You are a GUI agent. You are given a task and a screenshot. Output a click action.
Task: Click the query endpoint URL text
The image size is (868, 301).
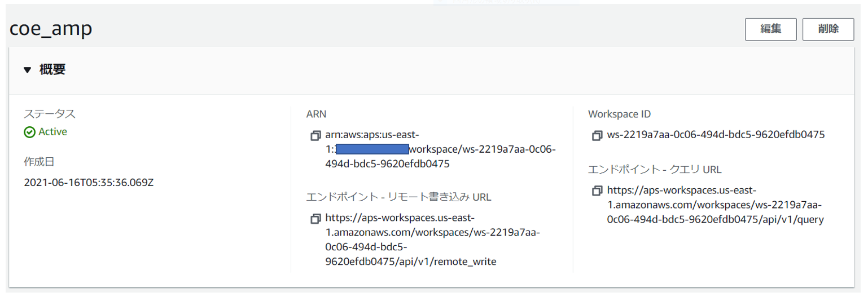click(715, 205)
